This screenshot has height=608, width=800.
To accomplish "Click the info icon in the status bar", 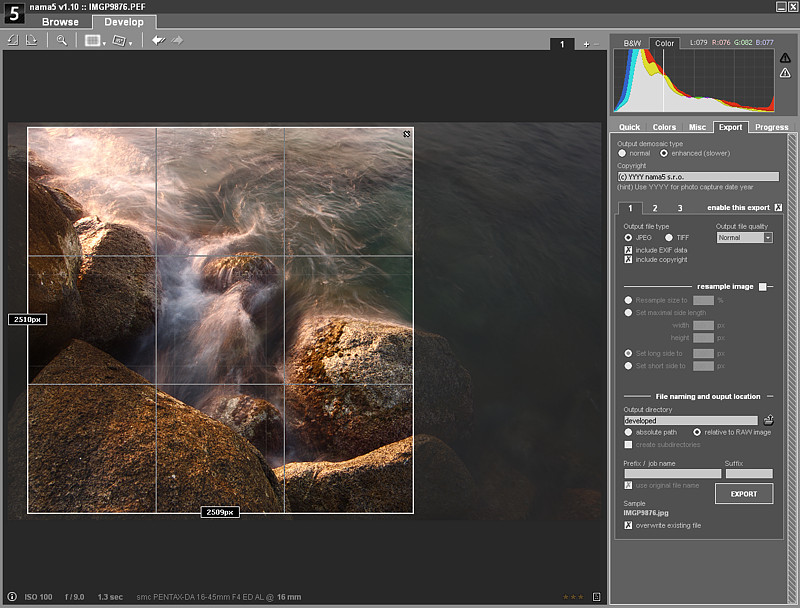I will [12, 597].
